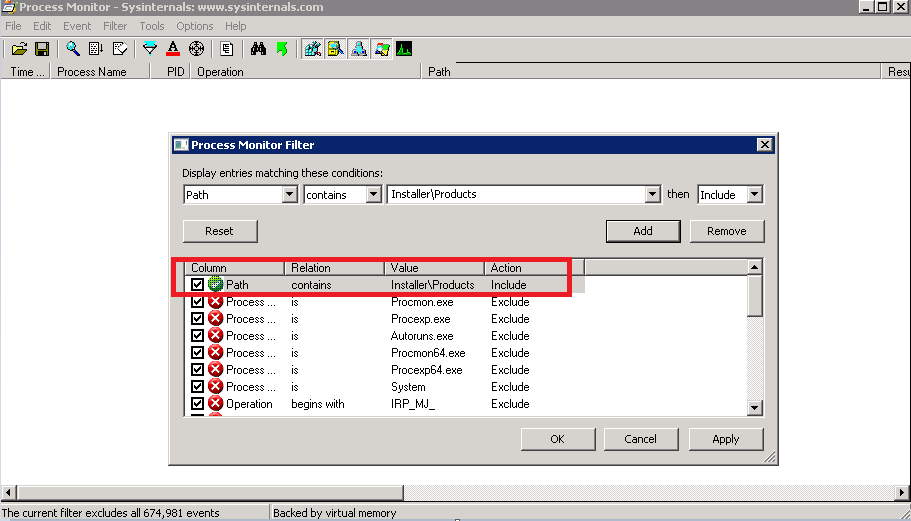Confirm the filter with OK

[558, 439]
